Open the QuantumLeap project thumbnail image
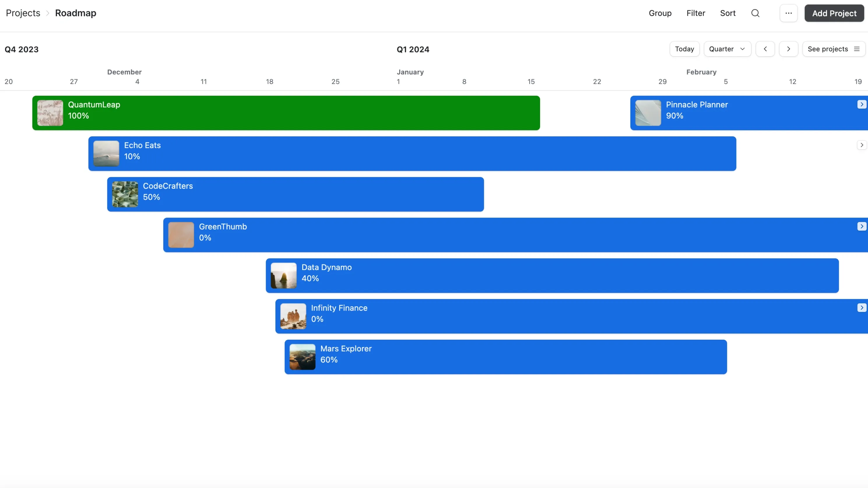This screenshot has width=868, height=488. point(50,113)
